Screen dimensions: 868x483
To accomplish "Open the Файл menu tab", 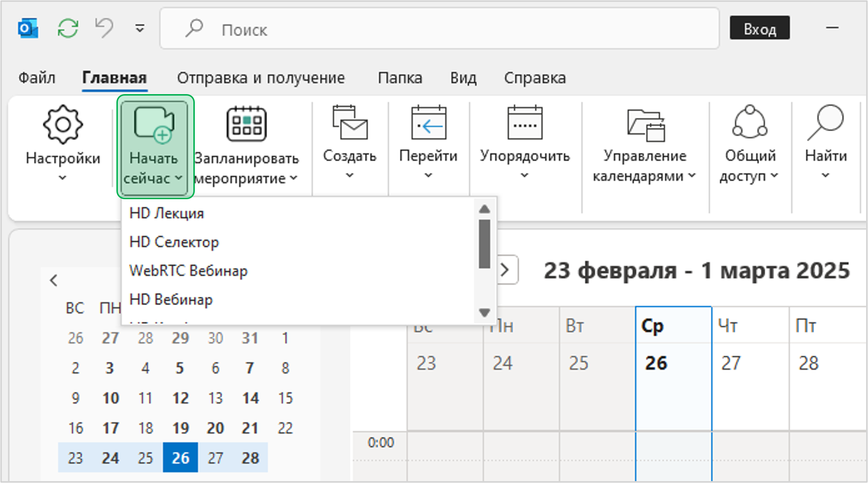I will click(x=37, y=77).
